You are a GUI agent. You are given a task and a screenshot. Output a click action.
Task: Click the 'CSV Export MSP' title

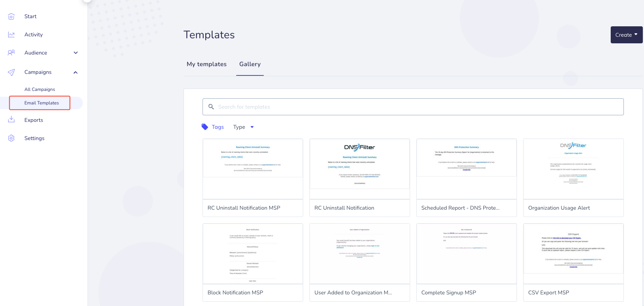tap(549, 292)
